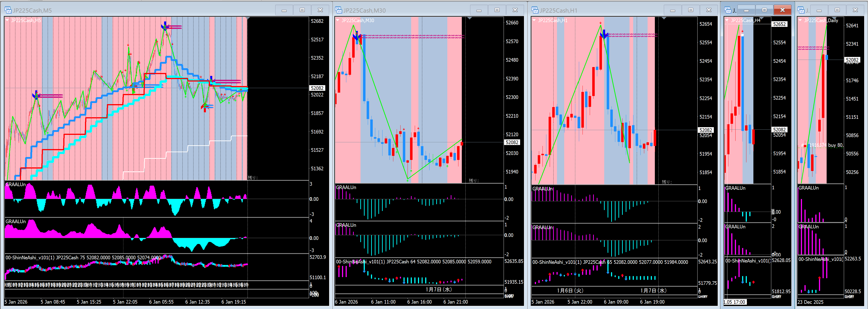Viewport: 868px width, 309px height.
Task: Click the JP225Cash,H1 chart window icon
Action: 535,10
